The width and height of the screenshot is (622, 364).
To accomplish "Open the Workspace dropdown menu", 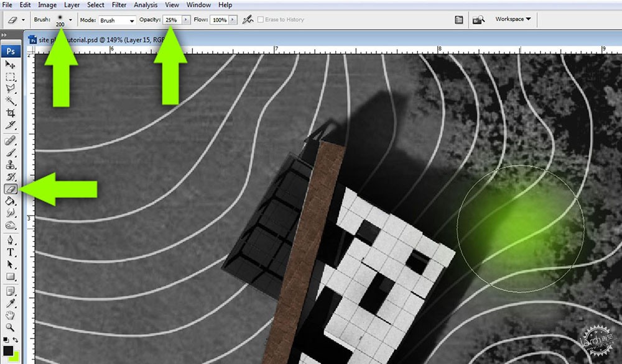I will 513,19.
